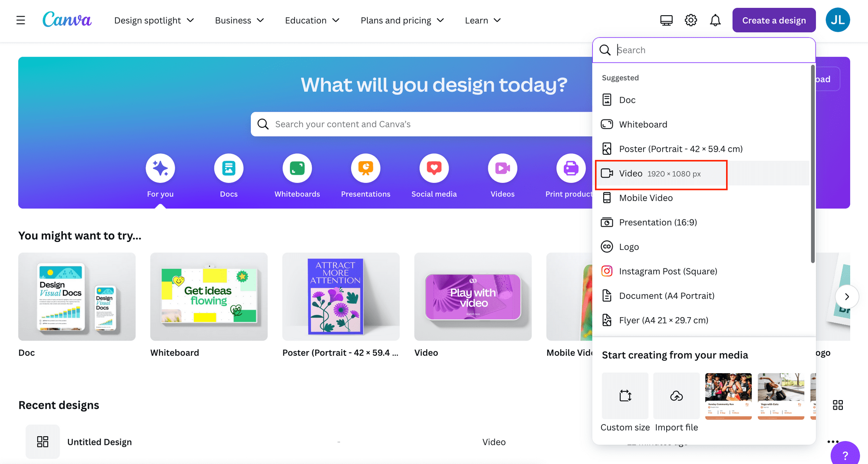The image size is (868, 464).
Task: Select the Print products category icon
Action: 571,168
